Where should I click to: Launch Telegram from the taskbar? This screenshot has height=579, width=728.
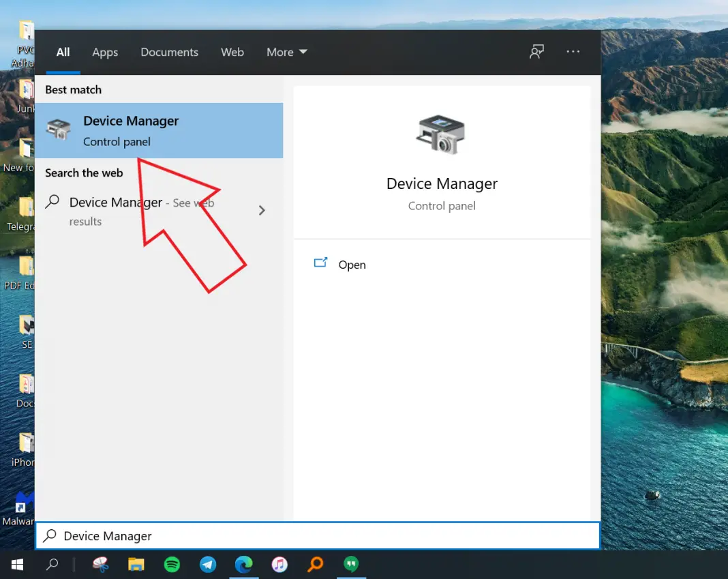(x=208, y=565)
